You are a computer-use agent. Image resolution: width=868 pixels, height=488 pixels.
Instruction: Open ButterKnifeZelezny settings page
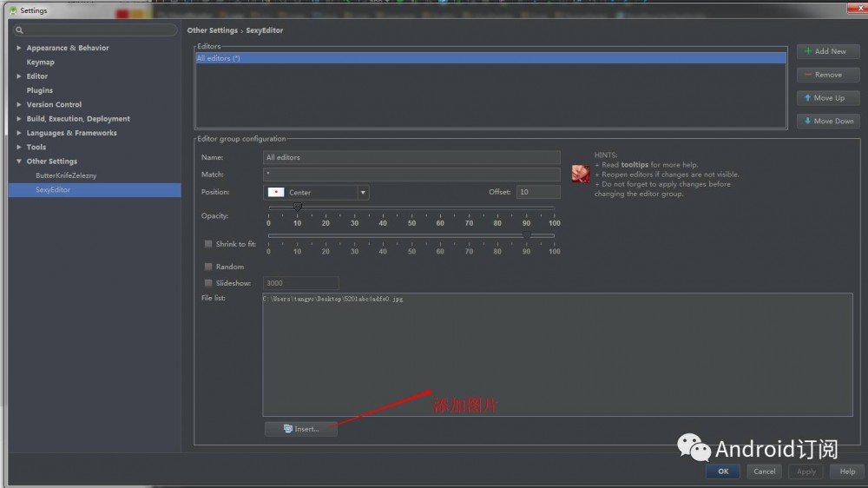tap(66, 175)
